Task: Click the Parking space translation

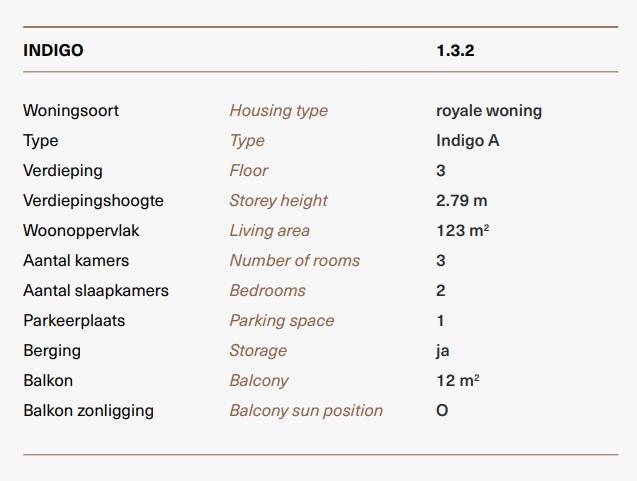Action: pos(282,321)
